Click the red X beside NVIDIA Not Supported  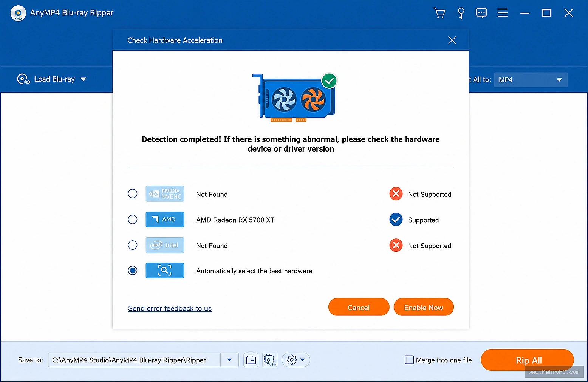coord(396,194)
